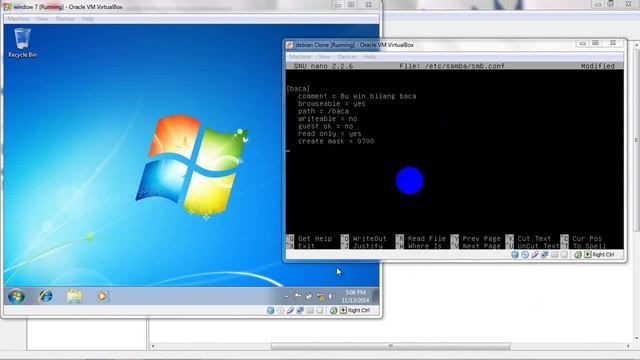Image resolution: width=640 pixels, height=360 pixels.
Task: Click vertical scrollbar of background window
Action: pos(636,140)
